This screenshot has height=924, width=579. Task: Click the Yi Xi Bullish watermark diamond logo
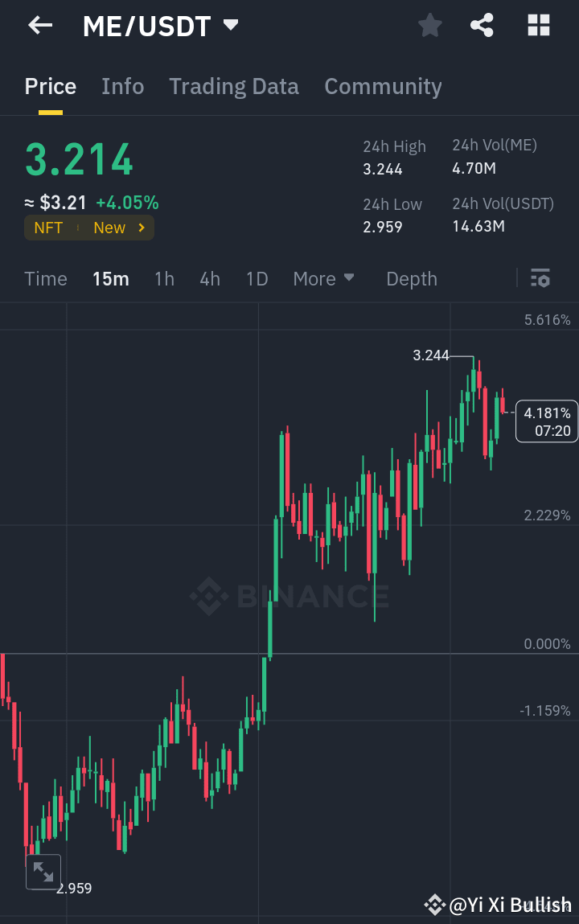click(x=433, y=905)
